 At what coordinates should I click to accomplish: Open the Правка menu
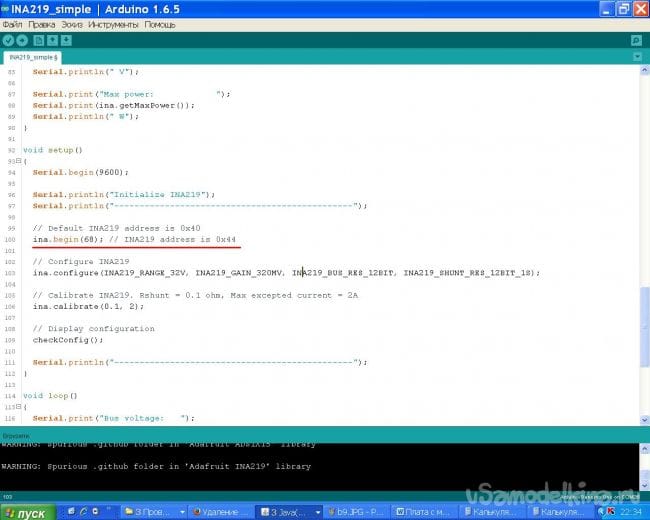tap(42, 23)
